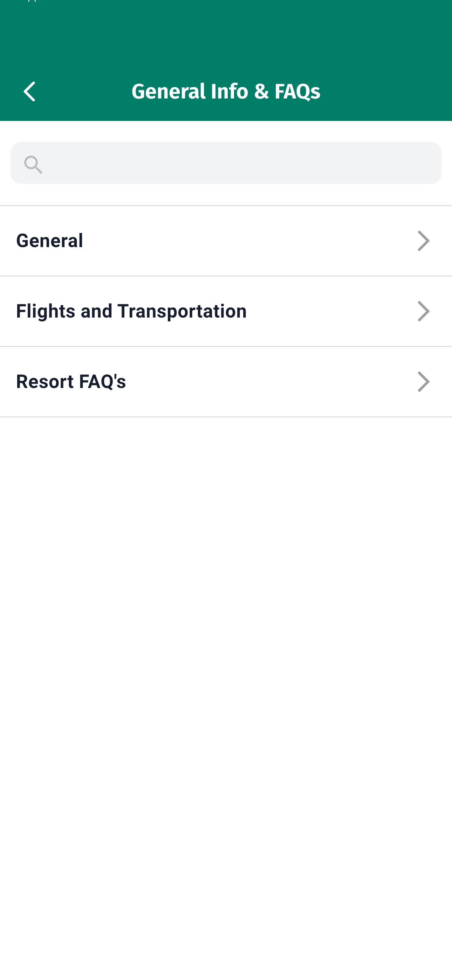Tap the Flights and Transportation label text

pyautogui.click(x=131, y=311)
